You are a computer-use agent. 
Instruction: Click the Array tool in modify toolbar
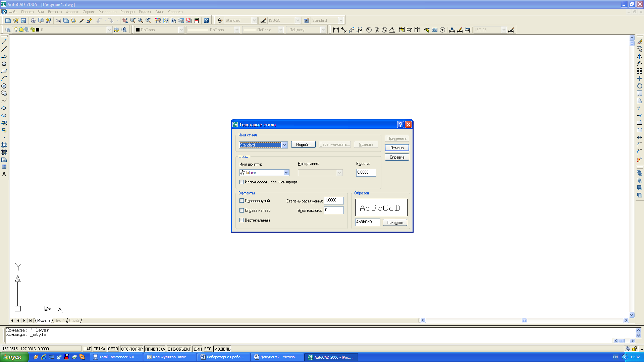[x=640, y=71]
